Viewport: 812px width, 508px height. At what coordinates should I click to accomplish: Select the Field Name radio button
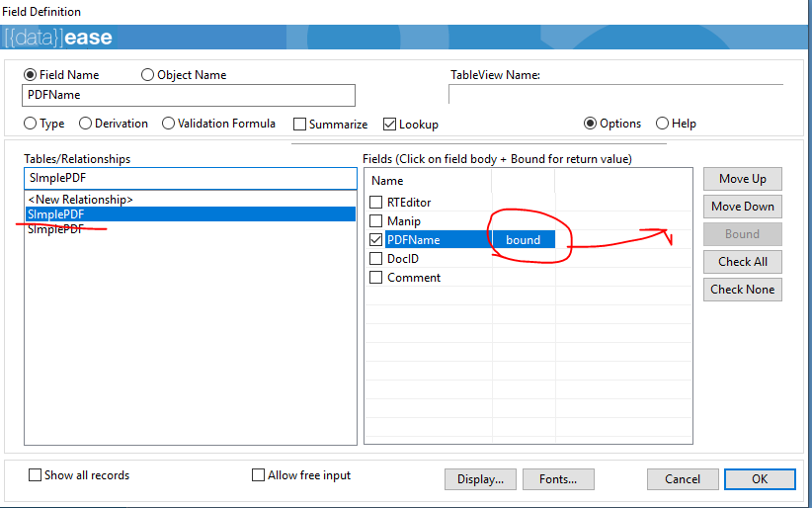click(x=31, y=75)
